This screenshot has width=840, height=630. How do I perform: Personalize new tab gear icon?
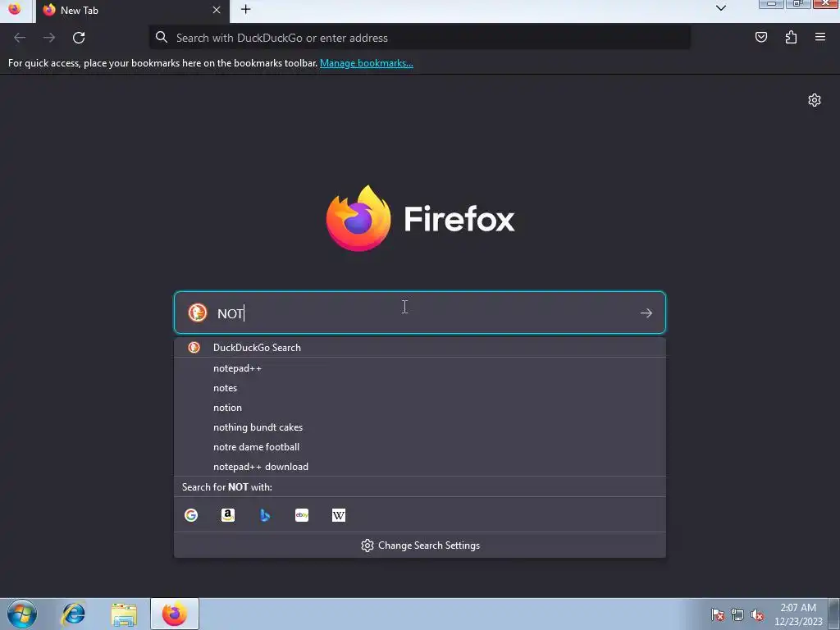pos(815,100)
